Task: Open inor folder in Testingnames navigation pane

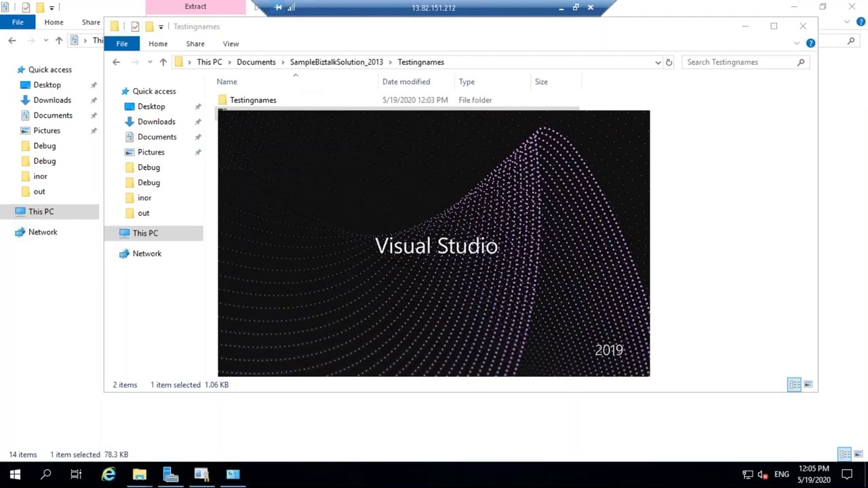Action: [x=144, y=198]
